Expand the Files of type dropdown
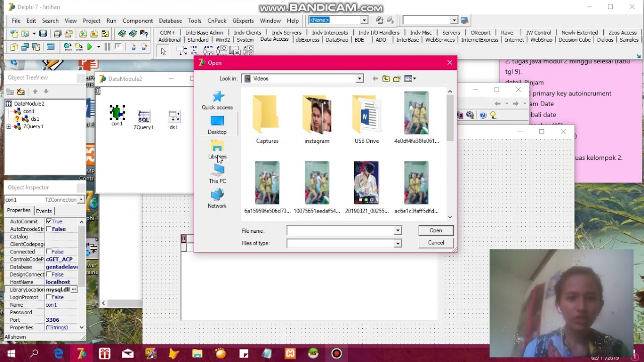The height and width of the screenshot is (362, 644). 397,243
